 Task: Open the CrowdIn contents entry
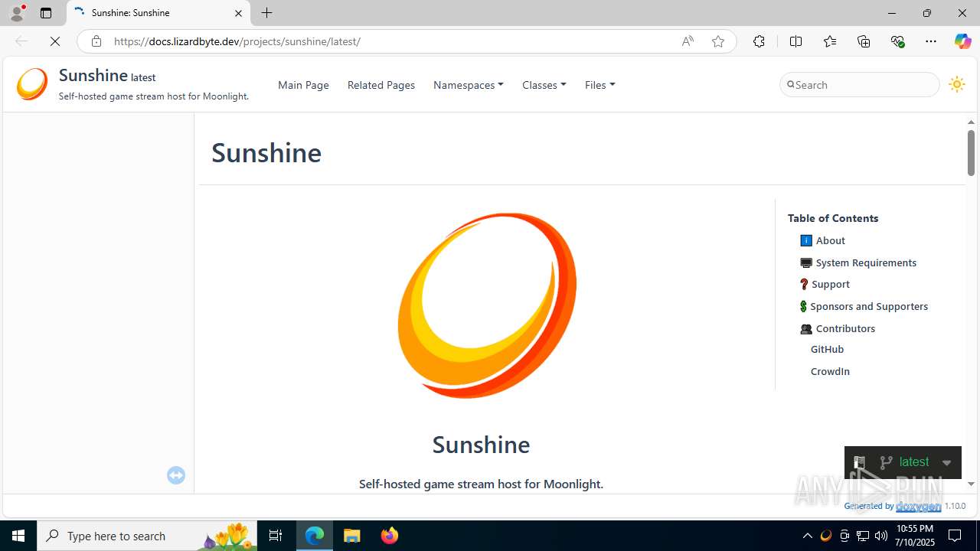(x=830, y=371)
